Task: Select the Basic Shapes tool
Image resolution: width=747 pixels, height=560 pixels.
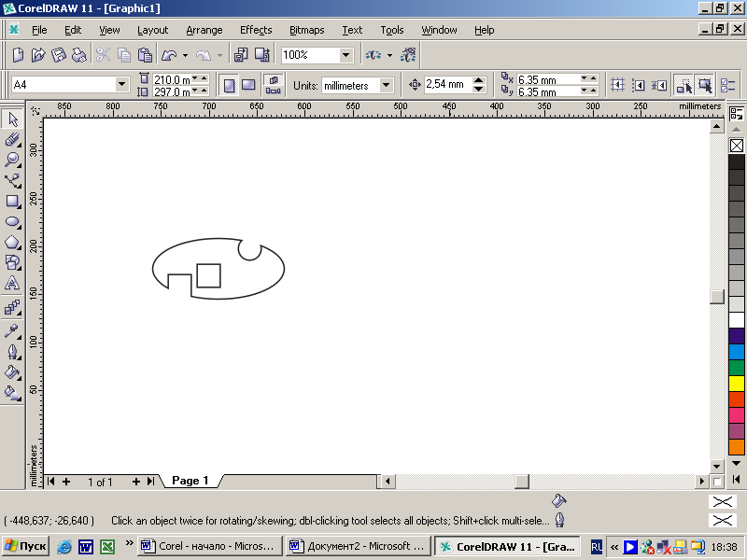Action: [x=12, y=262]
